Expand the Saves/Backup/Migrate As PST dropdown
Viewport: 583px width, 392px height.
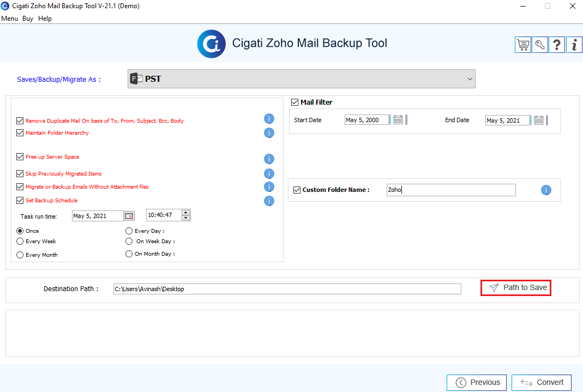pyautogui.click(x=301, y=79)
